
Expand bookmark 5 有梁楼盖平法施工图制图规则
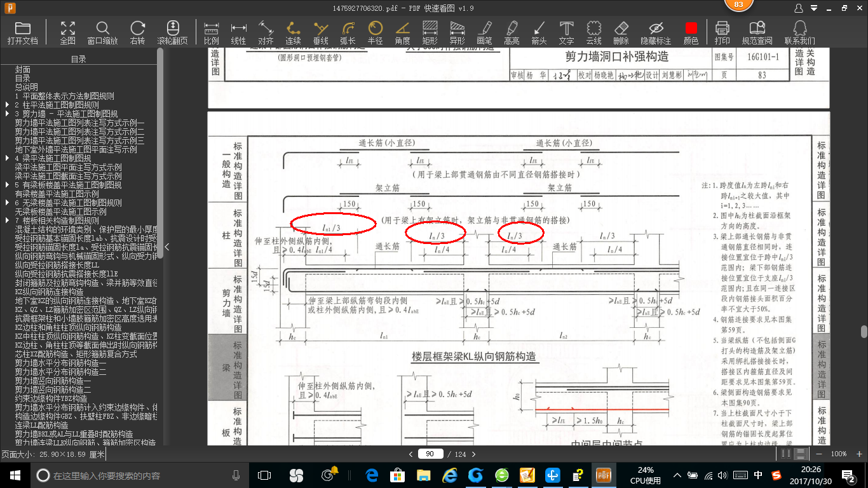click(x=8, y=185)
